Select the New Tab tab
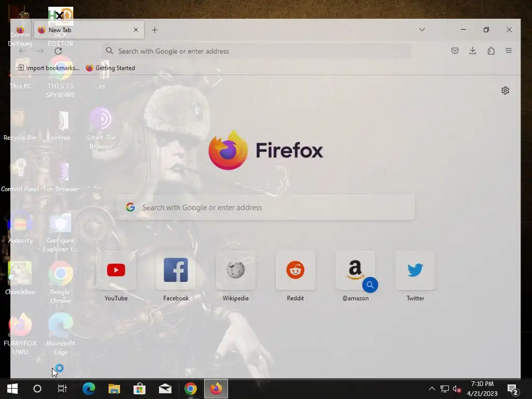The width and height of the screenshot is (532, 399). (89, 30)
